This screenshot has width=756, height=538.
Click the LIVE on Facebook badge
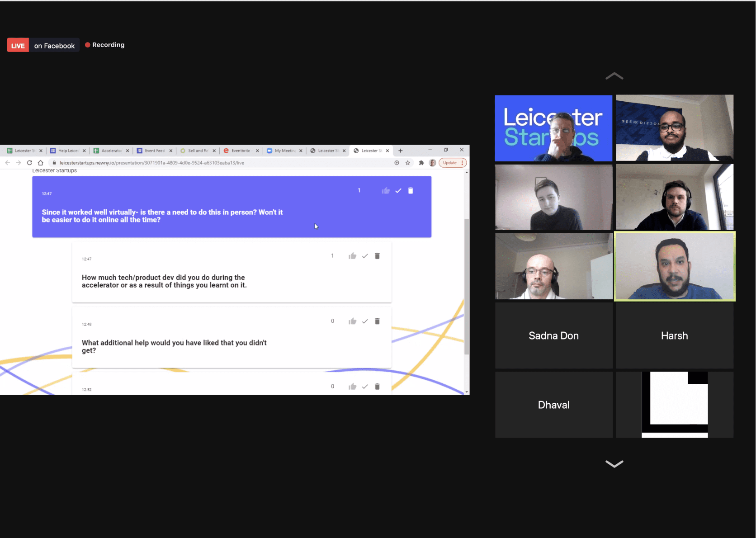[43, 45]
